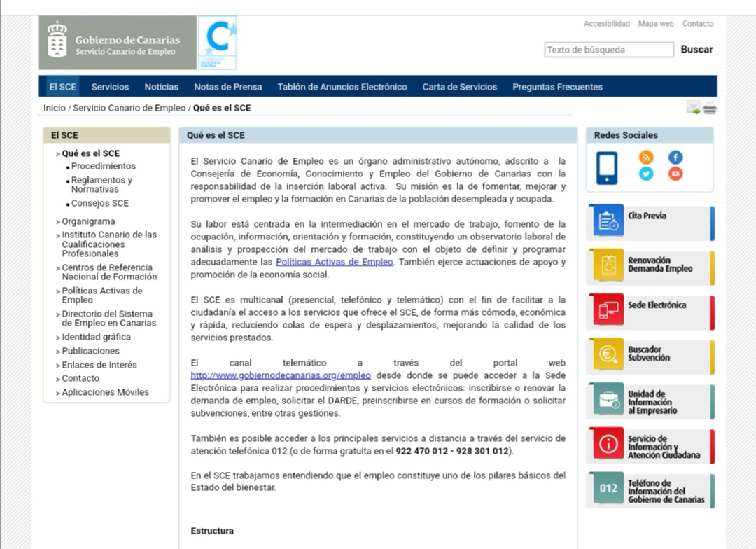Click the blue mobile phone icon
Screen dimensions: 756x549
point(607,168)
